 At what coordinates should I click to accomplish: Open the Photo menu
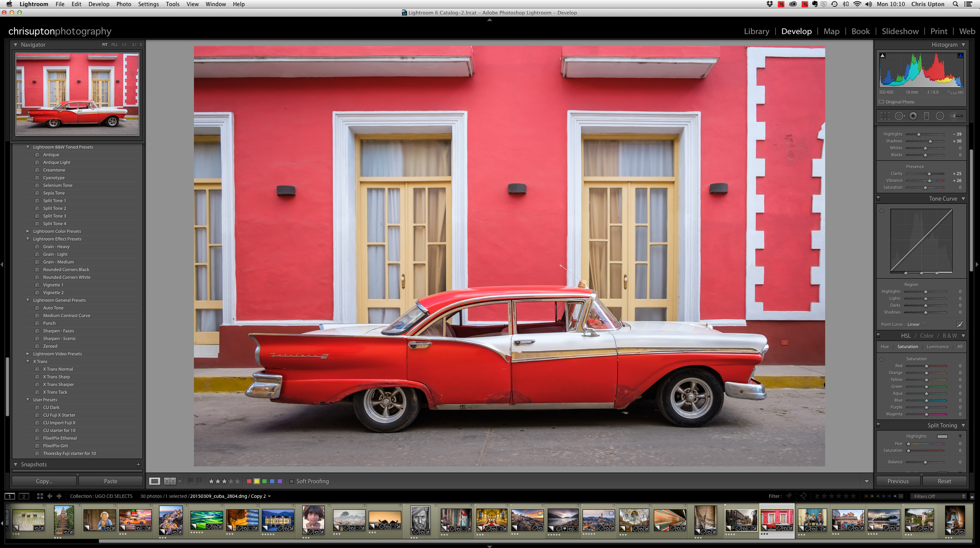coord(123,4)
